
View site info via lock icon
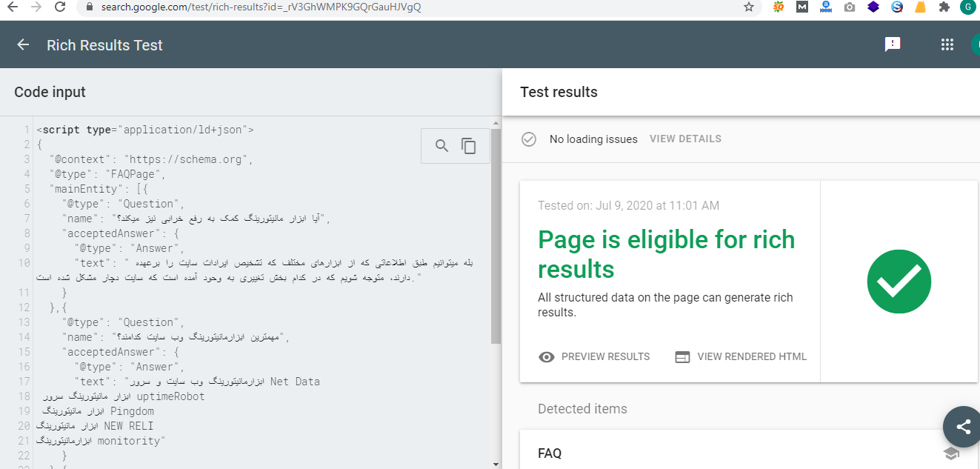[90, 7]
